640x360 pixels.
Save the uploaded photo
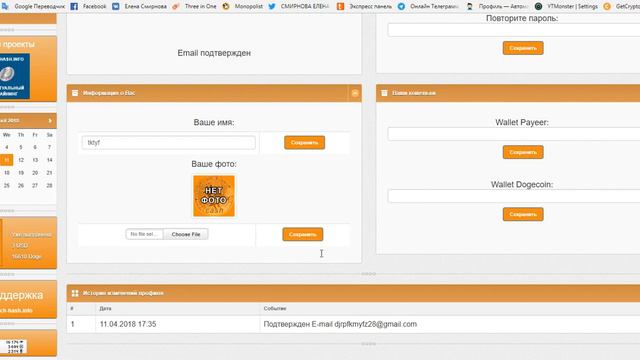(x=302, y=234)
